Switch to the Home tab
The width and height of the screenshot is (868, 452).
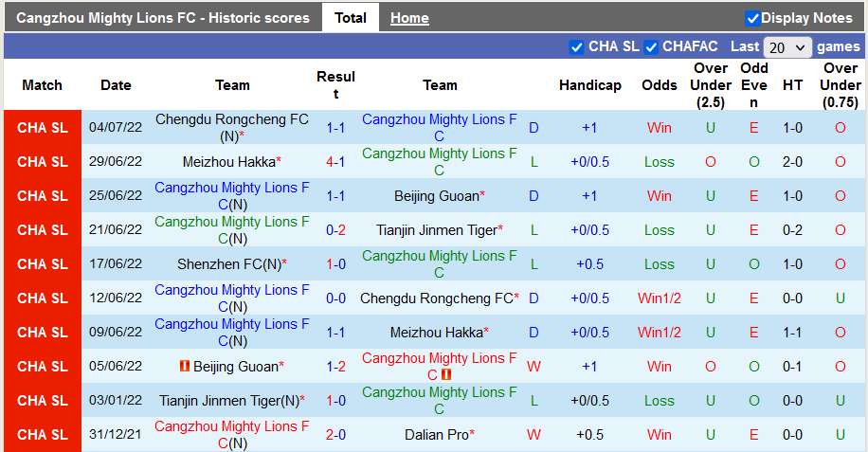(409, 18)
